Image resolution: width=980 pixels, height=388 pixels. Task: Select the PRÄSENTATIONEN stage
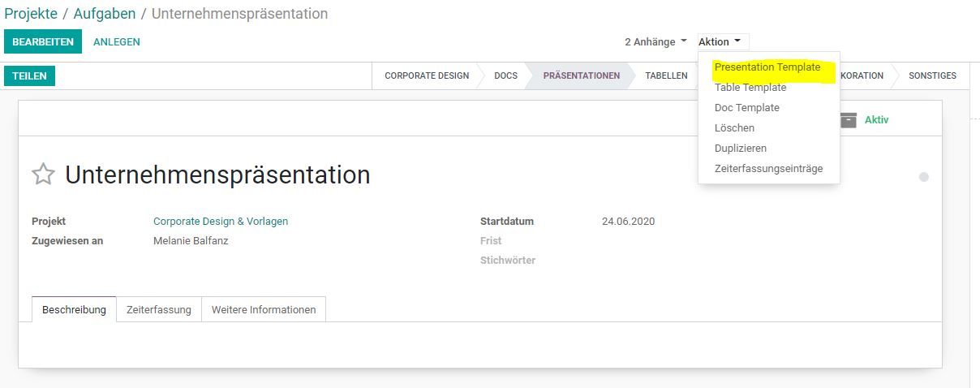[582, 75]
